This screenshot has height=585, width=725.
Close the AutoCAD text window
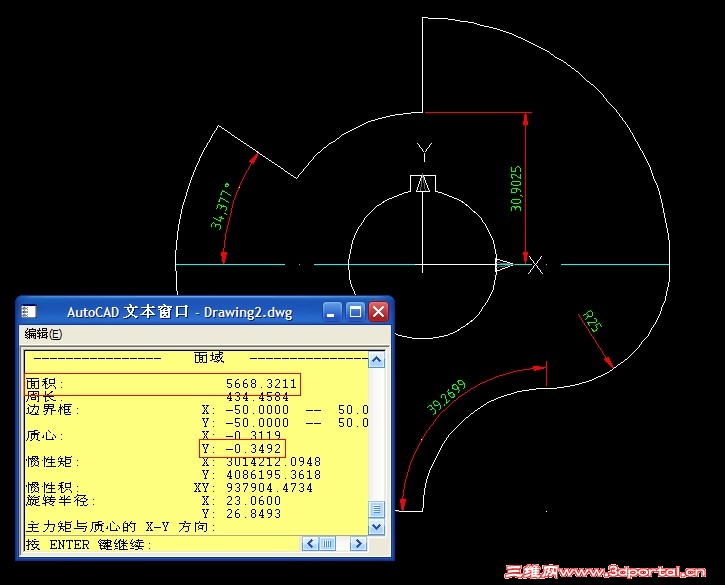378,312
